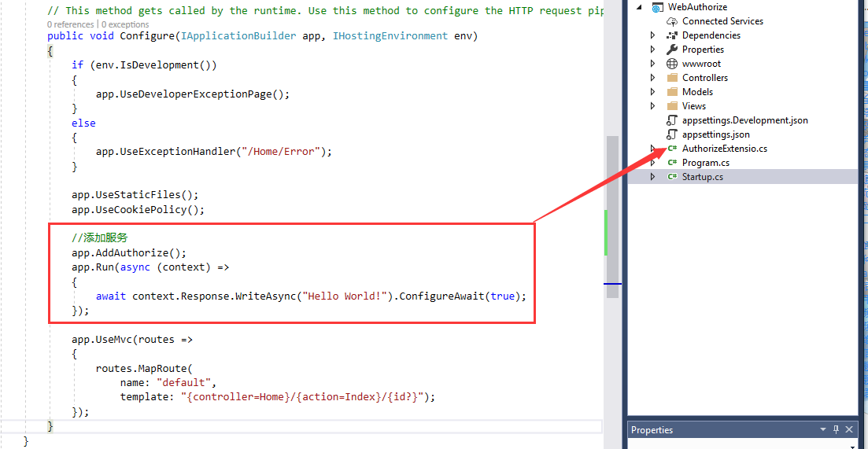Screen dimensions: 868x449
Task: Select Startup.cs in Solution Explorer
Action: 702,177
